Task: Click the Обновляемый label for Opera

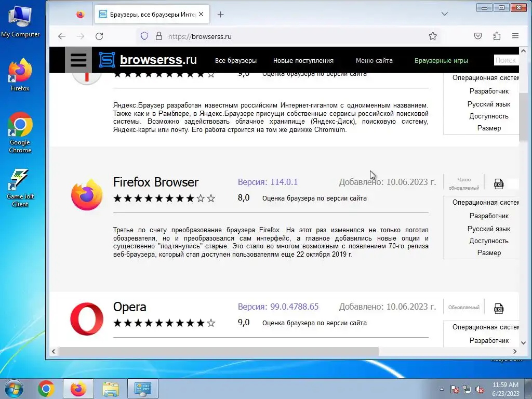Action: click(464, 308)
